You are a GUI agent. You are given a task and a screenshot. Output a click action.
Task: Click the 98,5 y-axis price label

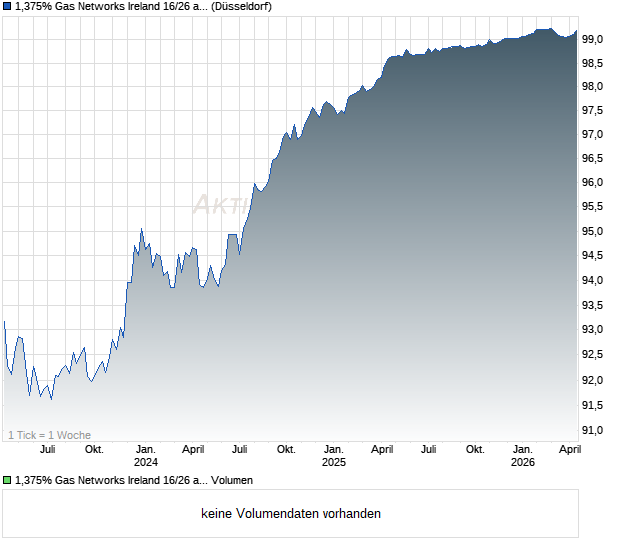[593, 63]
